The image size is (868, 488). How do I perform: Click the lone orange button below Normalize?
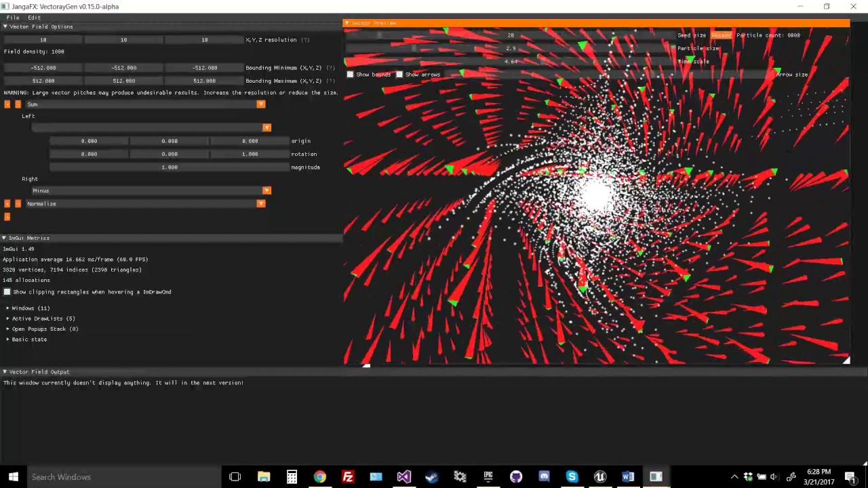pyautogui.click(x=7, y=217)
